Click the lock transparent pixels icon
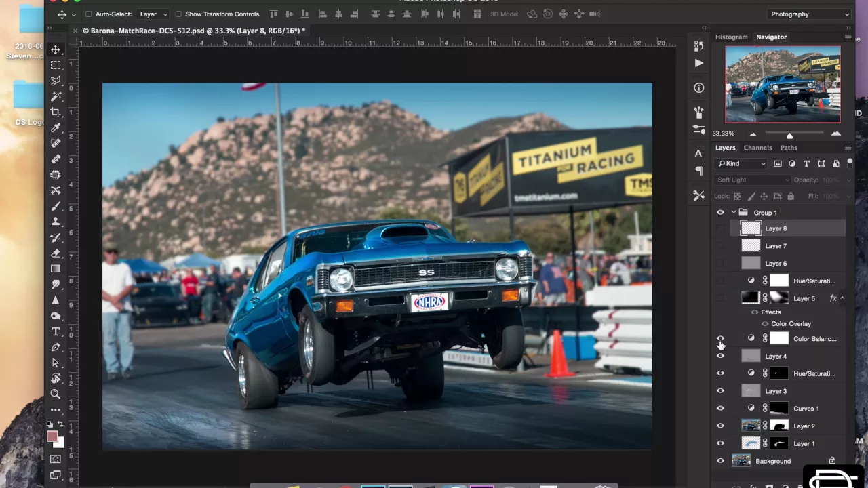868x488 pixels. click(737, 197)
